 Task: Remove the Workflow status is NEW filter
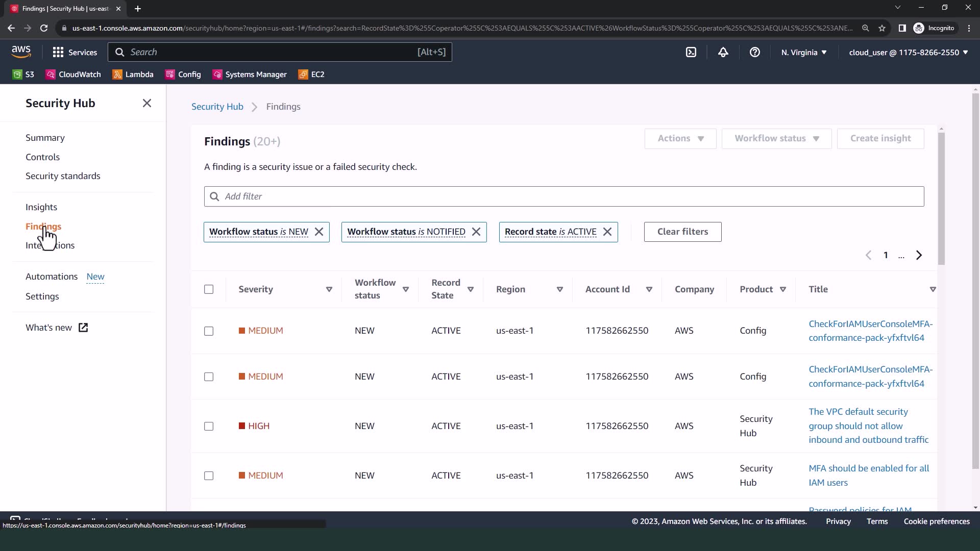[x=319, y=232]
